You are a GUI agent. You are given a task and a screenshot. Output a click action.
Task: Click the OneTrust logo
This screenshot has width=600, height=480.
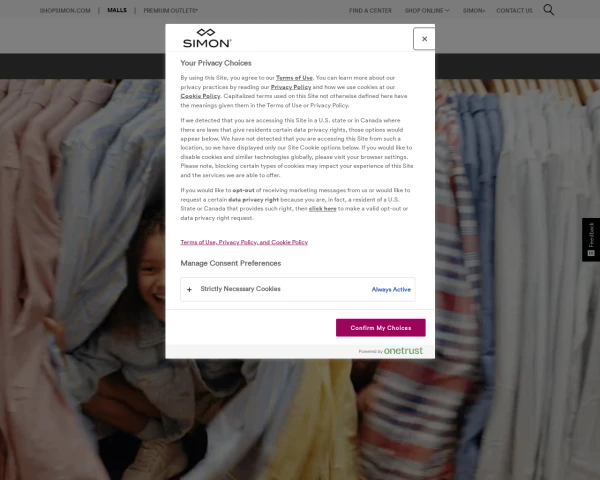403,351
